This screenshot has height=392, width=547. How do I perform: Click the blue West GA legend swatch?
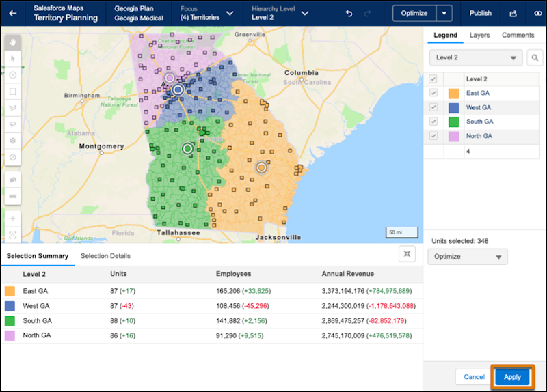[453, 108]
